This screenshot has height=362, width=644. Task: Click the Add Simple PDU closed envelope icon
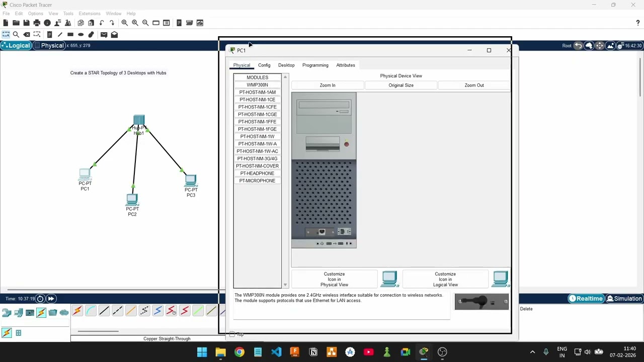(x=104, y=34)
